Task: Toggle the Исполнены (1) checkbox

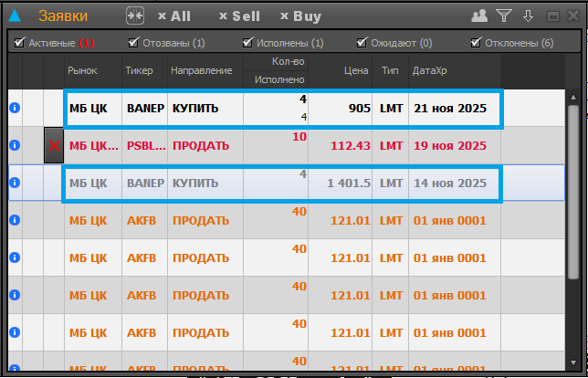Action: click(247, 42)
